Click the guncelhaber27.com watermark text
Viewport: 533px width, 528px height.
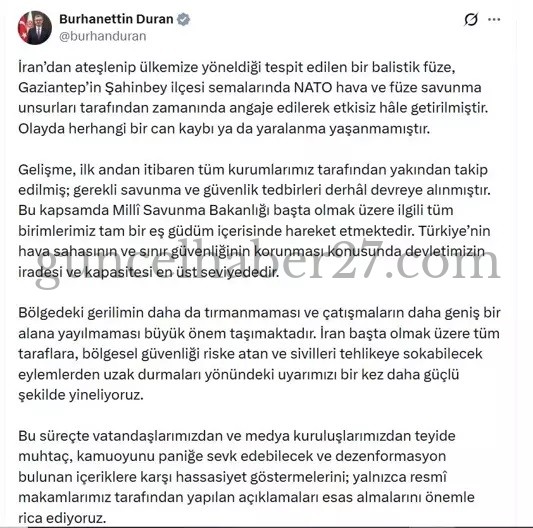coord(268,263)
